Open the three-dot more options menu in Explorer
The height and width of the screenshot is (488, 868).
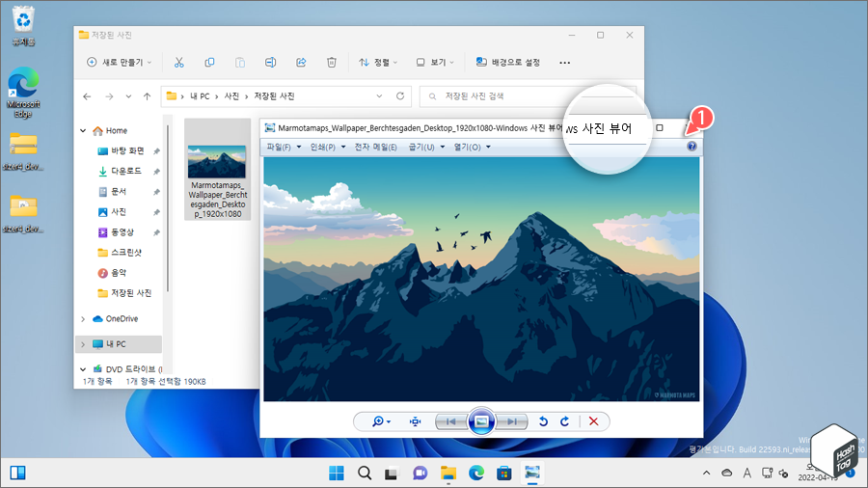[564, 63]
